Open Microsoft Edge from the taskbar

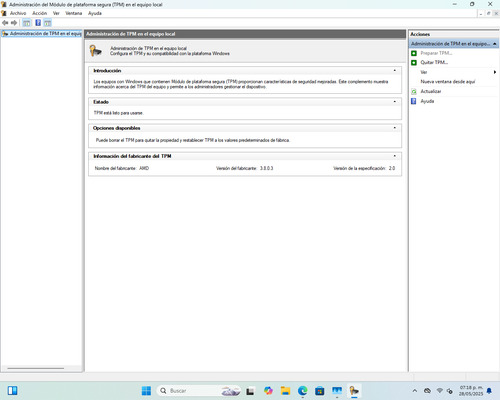(303, 391)
